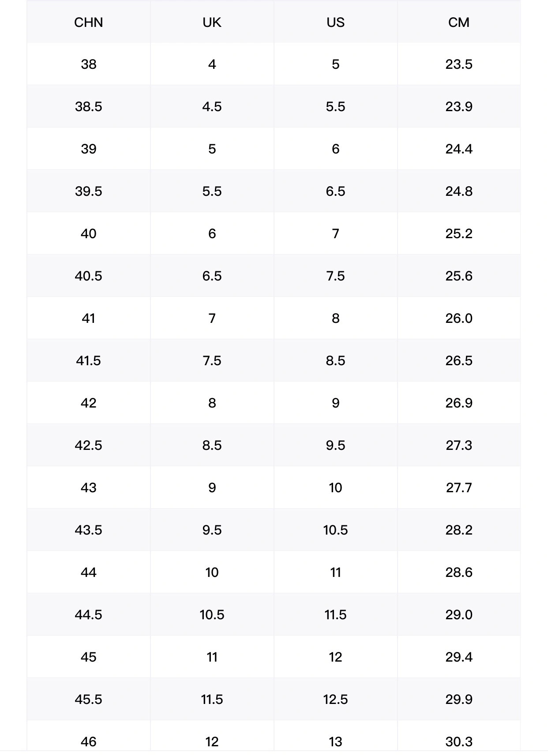The image size is (548, 756).
Task: Click the CHN column header
Action: tap(88, 22)
